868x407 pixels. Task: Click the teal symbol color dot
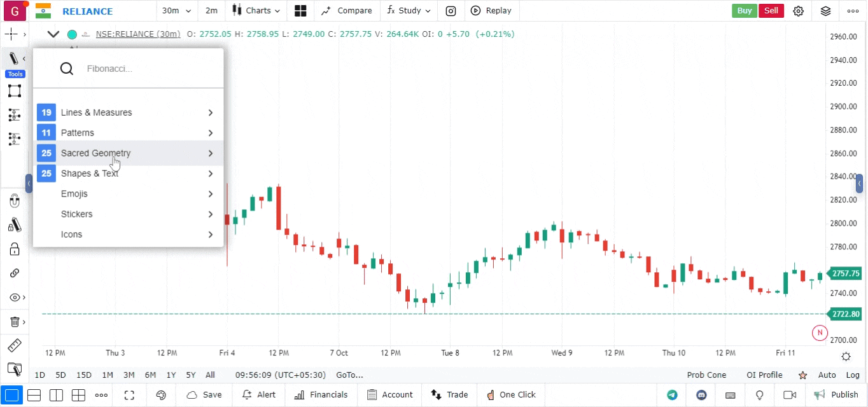tap(72, 34)
